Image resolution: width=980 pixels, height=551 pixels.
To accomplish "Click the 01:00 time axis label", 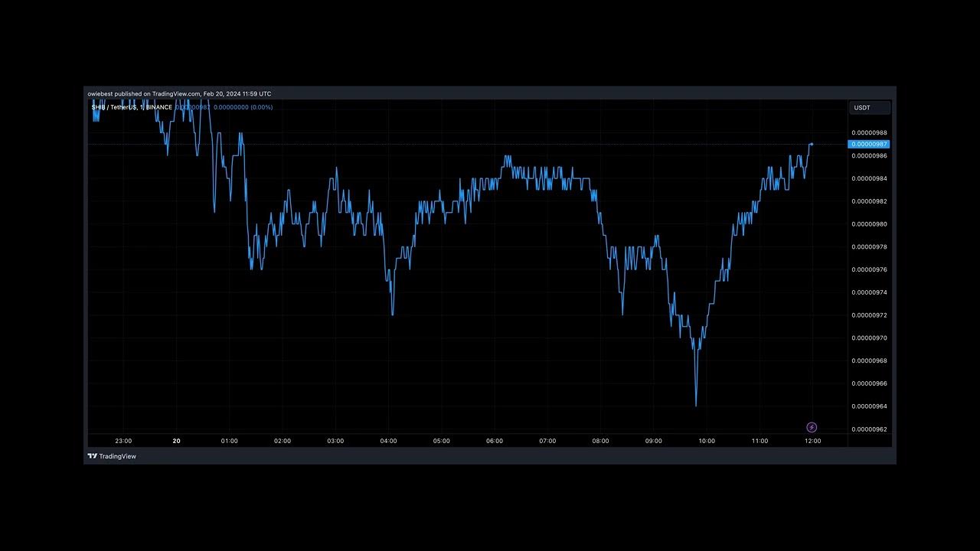I will 229,441.
